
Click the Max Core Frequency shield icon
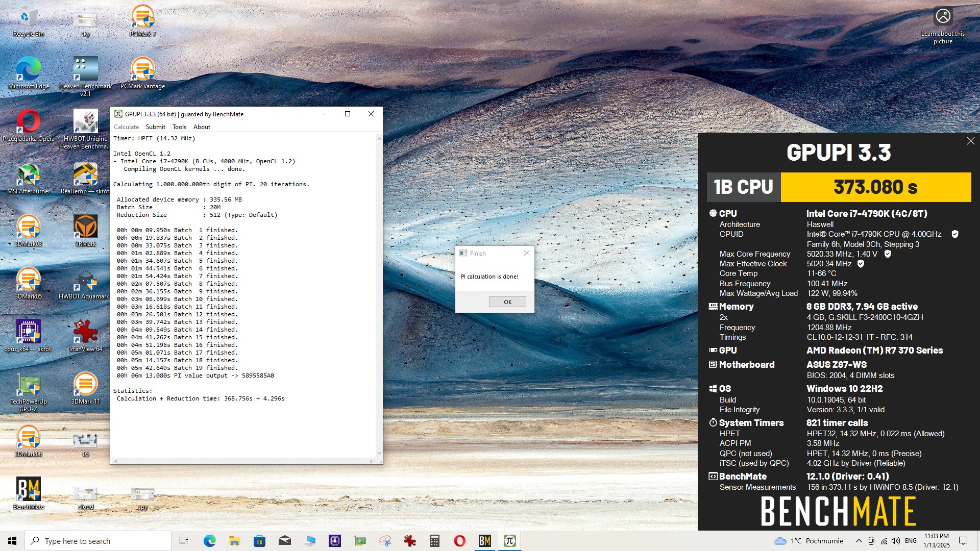point(888,254)
